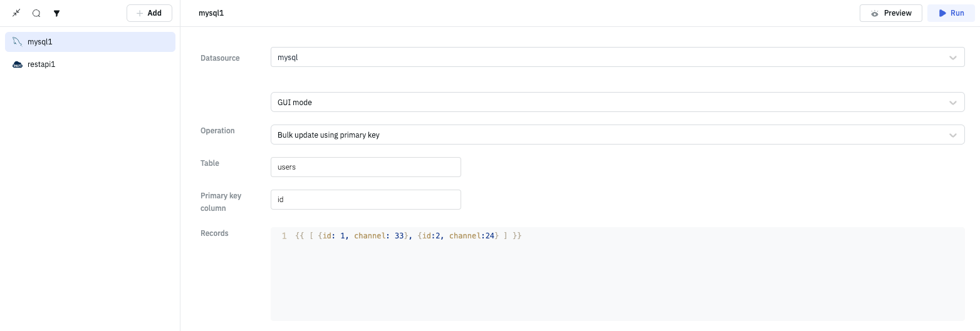Focus the Primary key column field
980x331 pixels.
365,200
